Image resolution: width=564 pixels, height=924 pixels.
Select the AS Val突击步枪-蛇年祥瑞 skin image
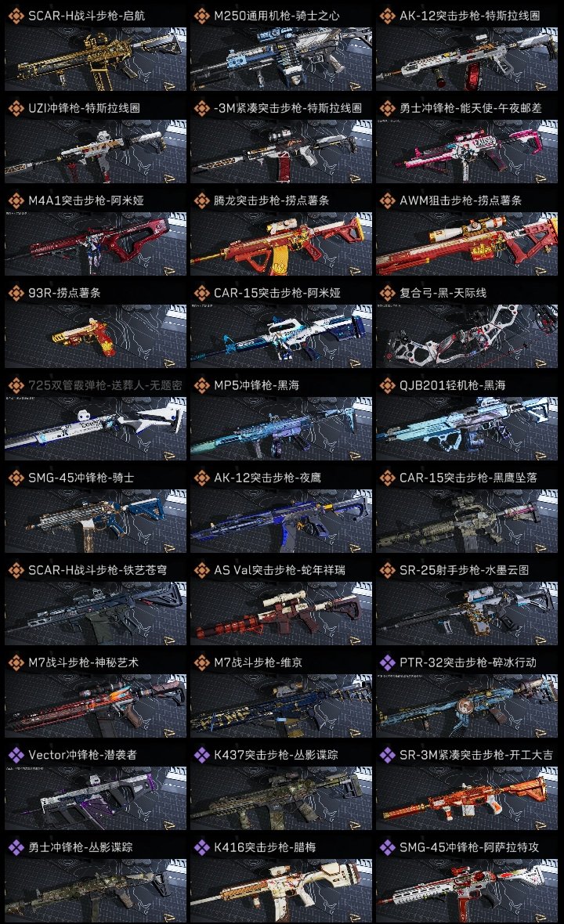pos(281,613)
